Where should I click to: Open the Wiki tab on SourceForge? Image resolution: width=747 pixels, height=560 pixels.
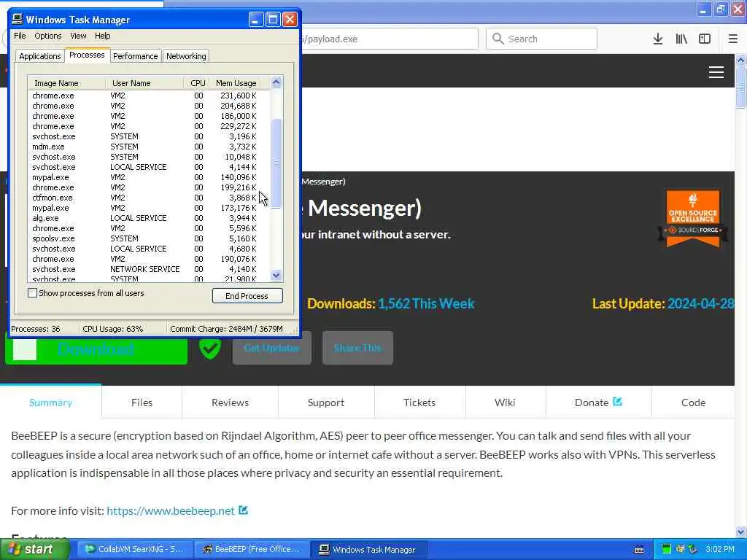(505, 402)
